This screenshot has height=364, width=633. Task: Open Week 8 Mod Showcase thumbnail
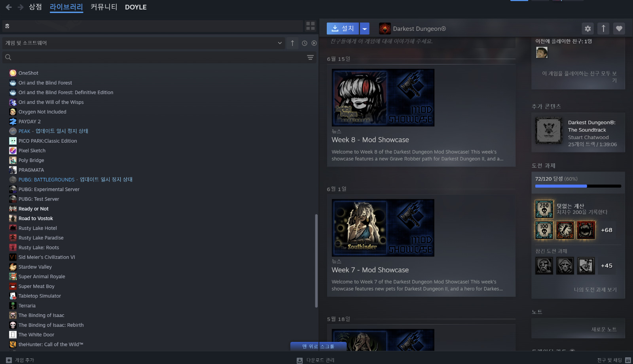383,98
